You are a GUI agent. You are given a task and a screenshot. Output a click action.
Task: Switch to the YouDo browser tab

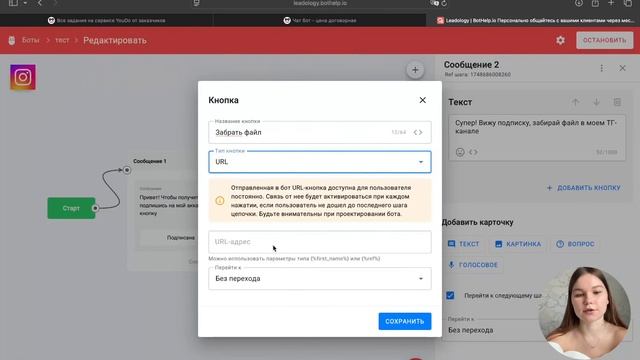pyautogui.click(x=107, y=20)
